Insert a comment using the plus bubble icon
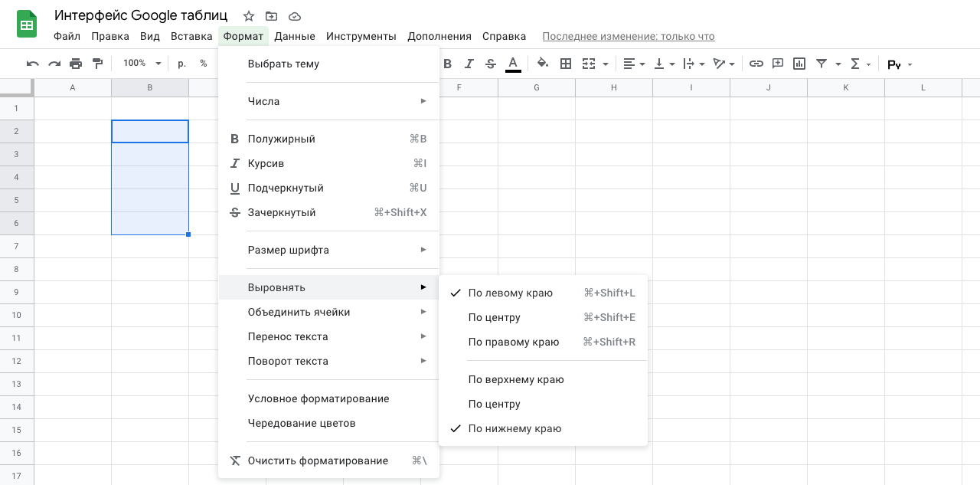This screenshot has width=980, height=485. click(x=778, y=64)
